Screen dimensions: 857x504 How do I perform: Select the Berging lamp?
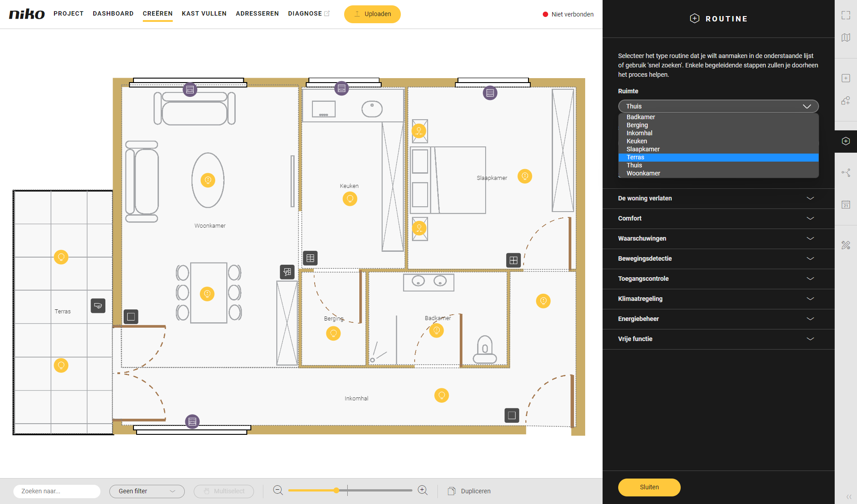(333, 333)
